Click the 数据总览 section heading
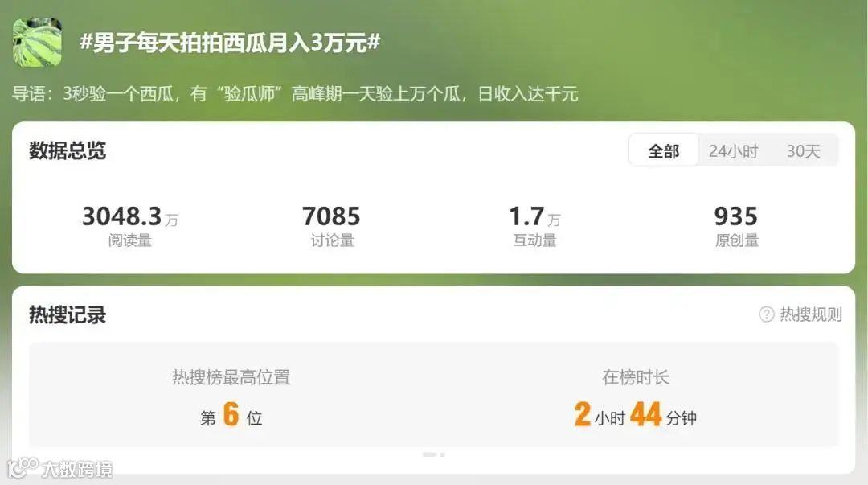Screen dimensions: 868x485 68,150
